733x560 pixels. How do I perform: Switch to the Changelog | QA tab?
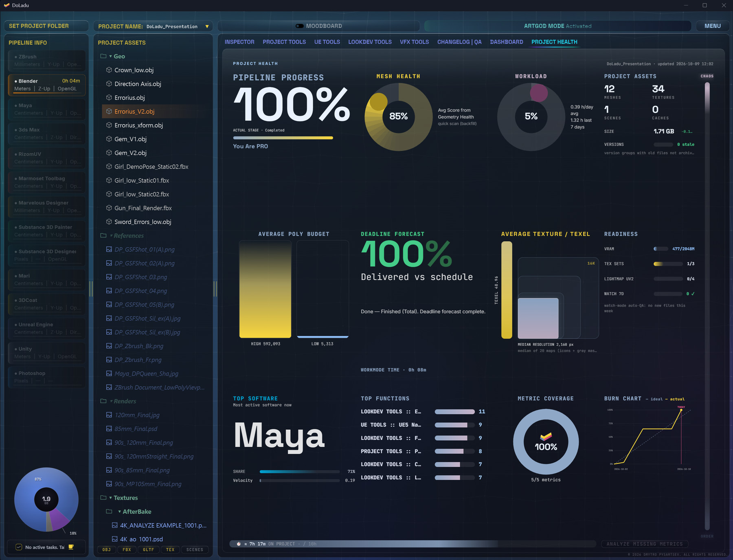pos(459,42)
